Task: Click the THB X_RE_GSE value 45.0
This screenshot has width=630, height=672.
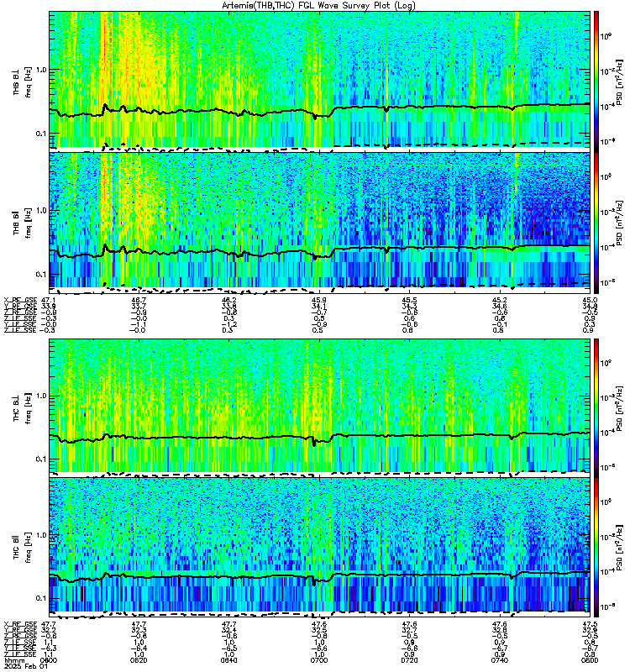Action: 590,300
